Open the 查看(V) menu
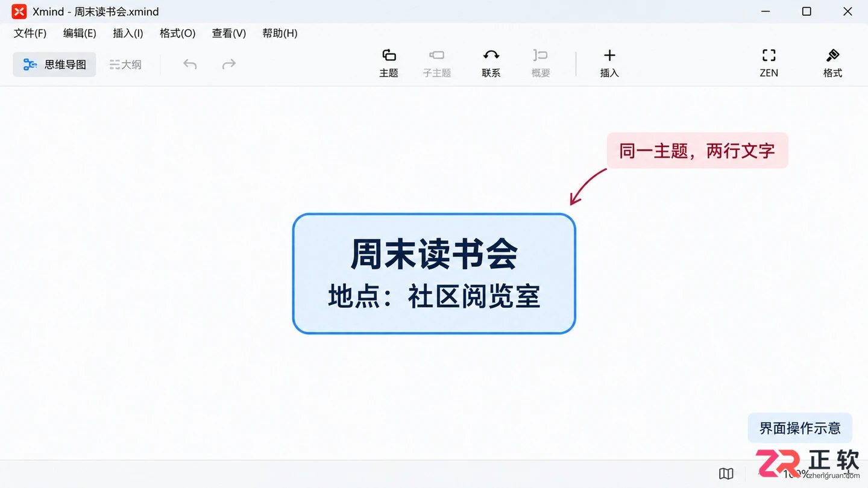 229,33
